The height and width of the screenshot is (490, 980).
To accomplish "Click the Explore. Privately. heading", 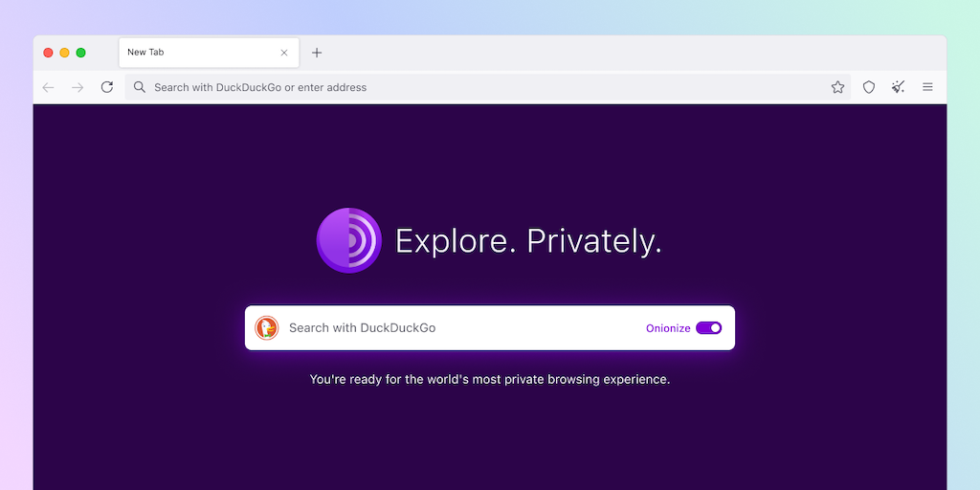I will [x=528, y=241].
